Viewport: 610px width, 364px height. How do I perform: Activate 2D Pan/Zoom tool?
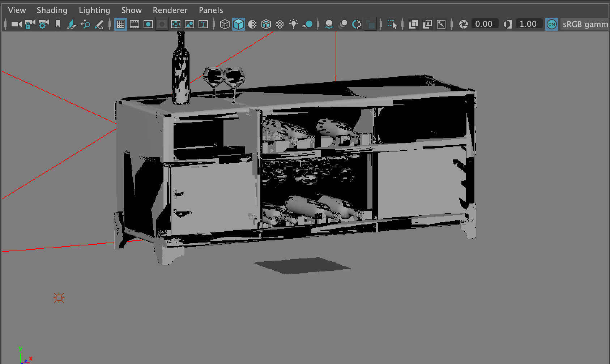(85, 24)
